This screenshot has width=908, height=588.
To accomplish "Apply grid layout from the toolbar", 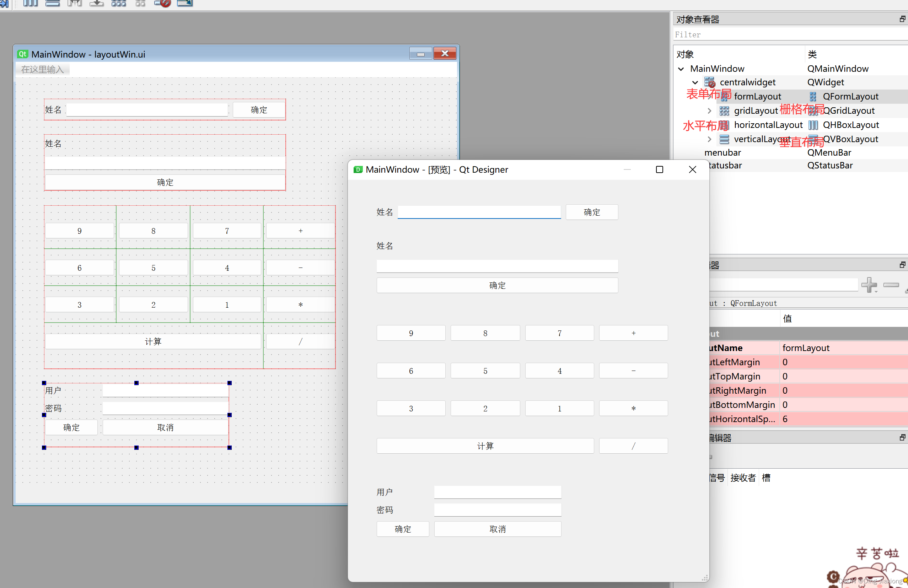I will (x=119, y=3).
